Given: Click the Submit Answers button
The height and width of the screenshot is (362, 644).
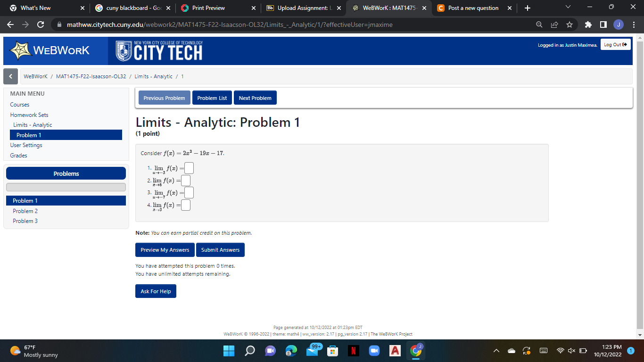Looking at the screenshot, I should (220, 250).
